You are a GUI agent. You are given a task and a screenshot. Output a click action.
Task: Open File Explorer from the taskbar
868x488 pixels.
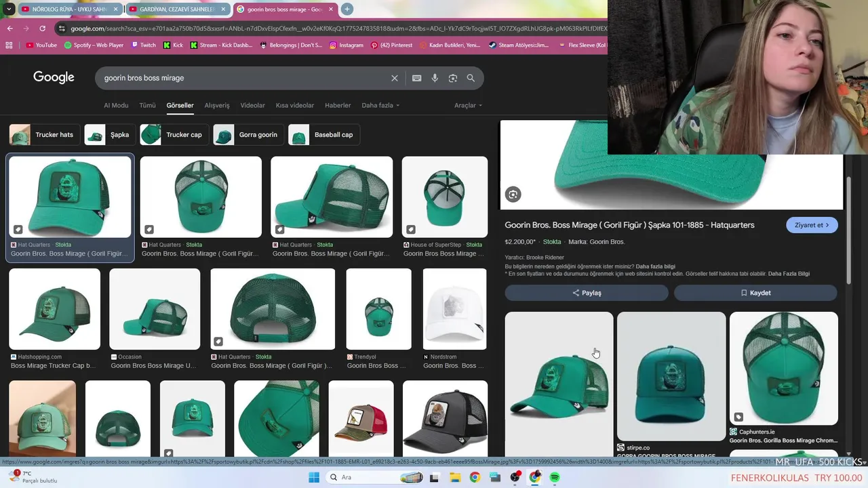point(455,477)
